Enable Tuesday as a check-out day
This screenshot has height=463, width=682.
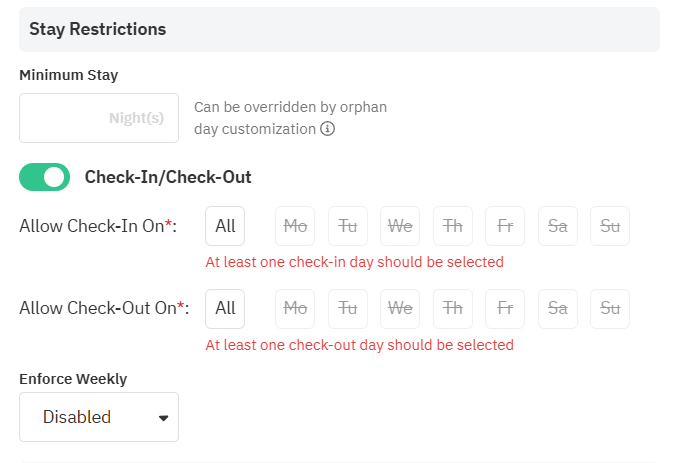[x=348, y=308]
